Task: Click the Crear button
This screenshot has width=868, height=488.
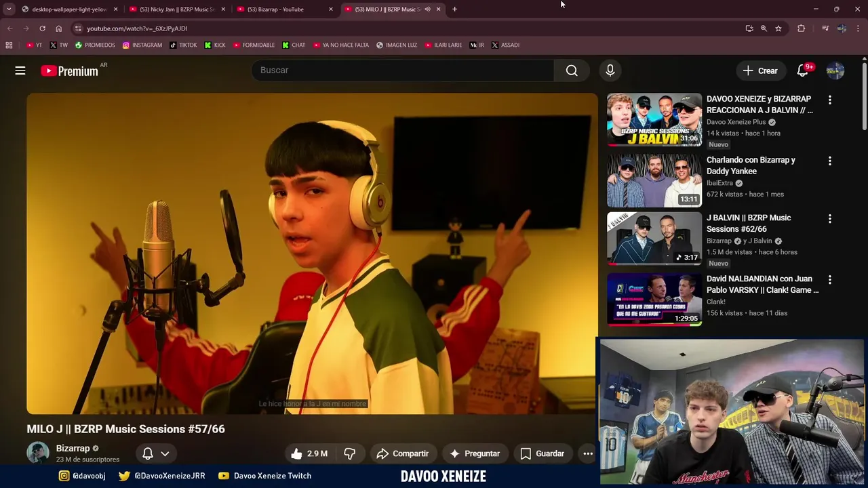Action: tap(760, 70)
